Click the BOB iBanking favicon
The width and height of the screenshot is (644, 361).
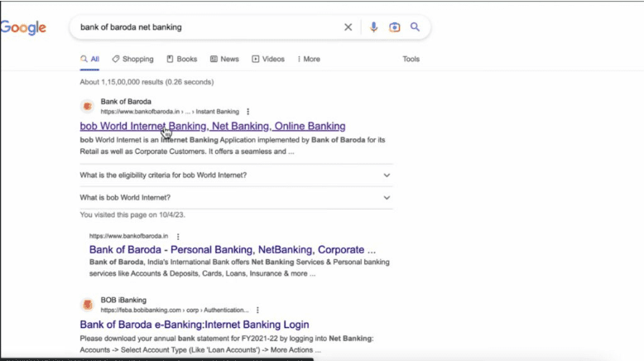tap(87, 305)
